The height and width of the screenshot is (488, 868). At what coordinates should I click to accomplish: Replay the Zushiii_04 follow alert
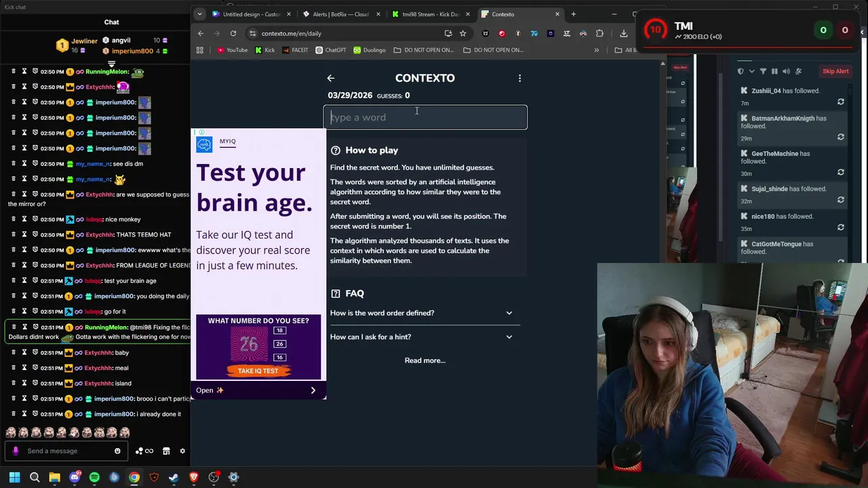pos(841,102)
